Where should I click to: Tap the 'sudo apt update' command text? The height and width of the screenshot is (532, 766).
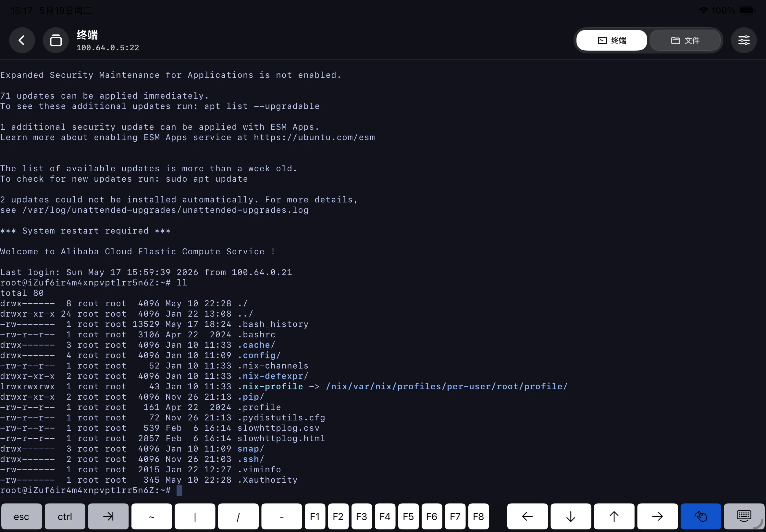(x=207, y=179)
